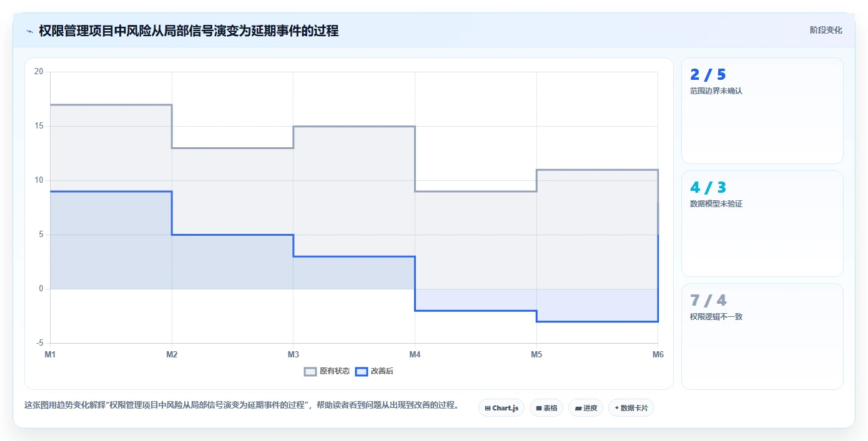The width and height of the screenshot is (868, 441).
Task: Toggle the 原有状态 legend item
Action: (327, 371)
